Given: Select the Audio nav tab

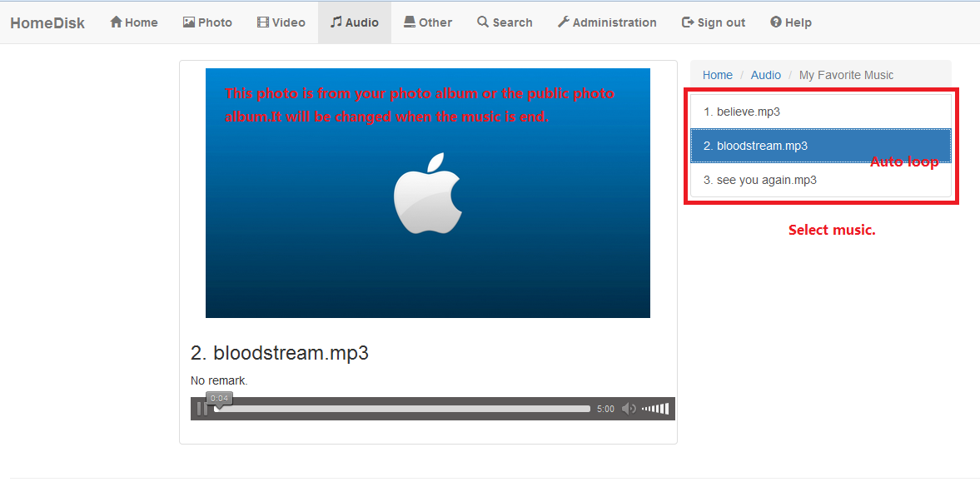Looking at the screenshot, I should pyautogui.click(x=355, y=22).
